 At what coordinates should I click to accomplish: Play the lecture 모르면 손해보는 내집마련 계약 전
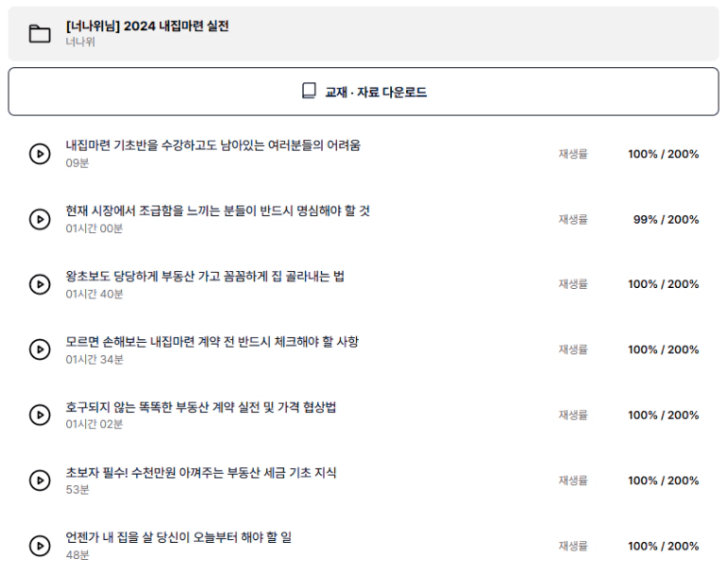coord(40,349)
